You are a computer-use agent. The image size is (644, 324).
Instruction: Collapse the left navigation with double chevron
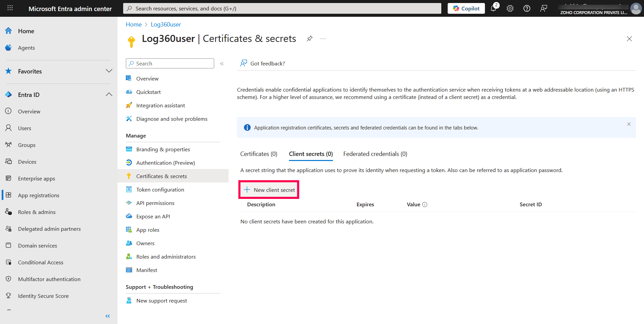[108, 316]
